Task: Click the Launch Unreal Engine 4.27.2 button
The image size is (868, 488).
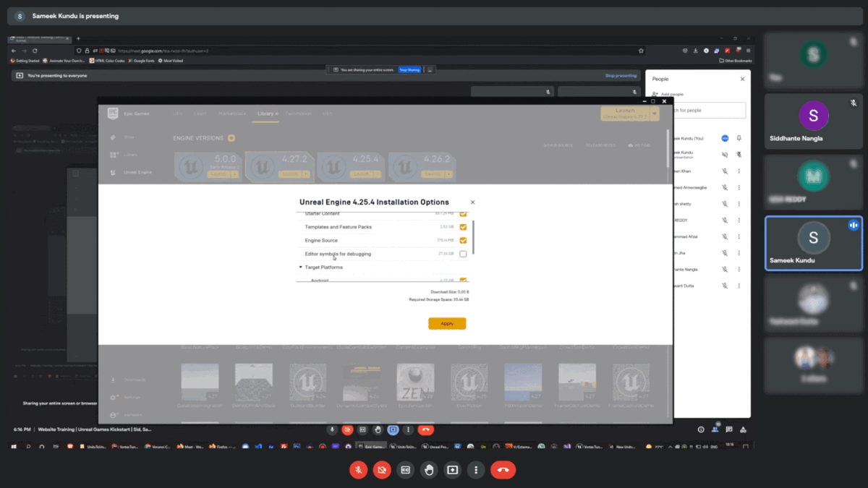Action: pyautogui.click(x=626, y=114)
